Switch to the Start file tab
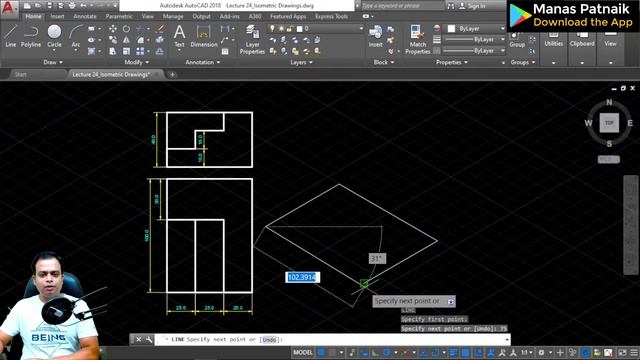Screen dimensions: 640x360 (x=20, y=74)
